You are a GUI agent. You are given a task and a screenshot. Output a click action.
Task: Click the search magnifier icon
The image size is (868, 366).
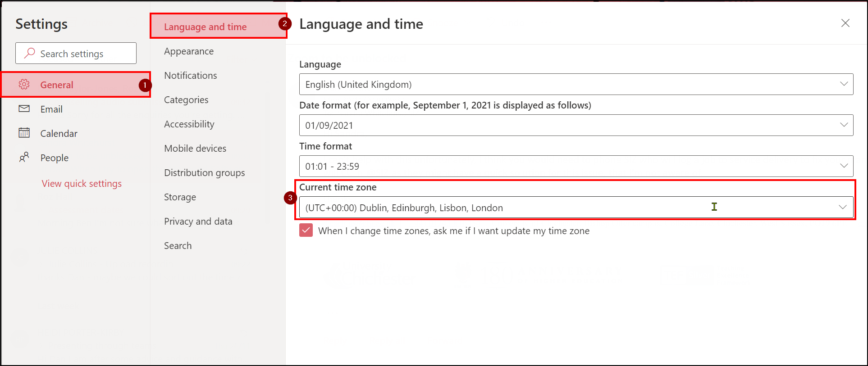[29, 53]
